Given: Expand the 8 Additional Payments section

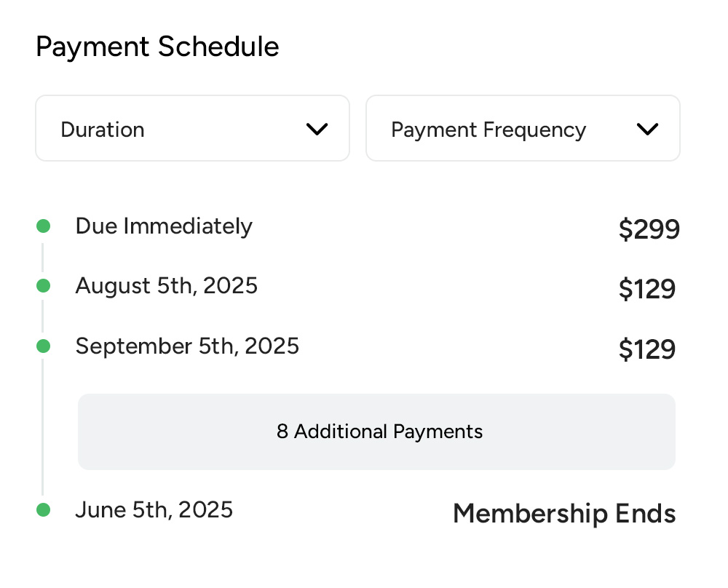Looking at the screenshot, I should coord(376,432).
